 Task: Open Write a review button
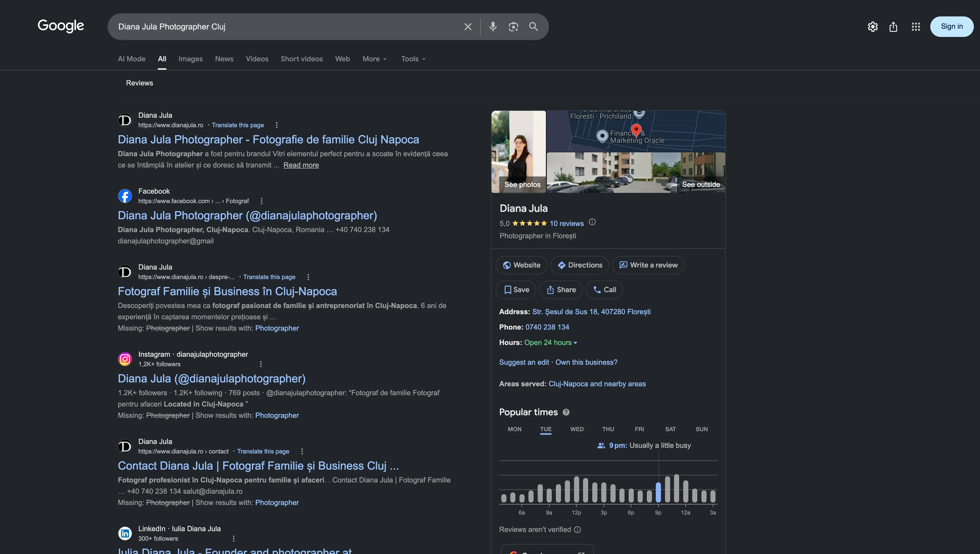coord(648,265)
